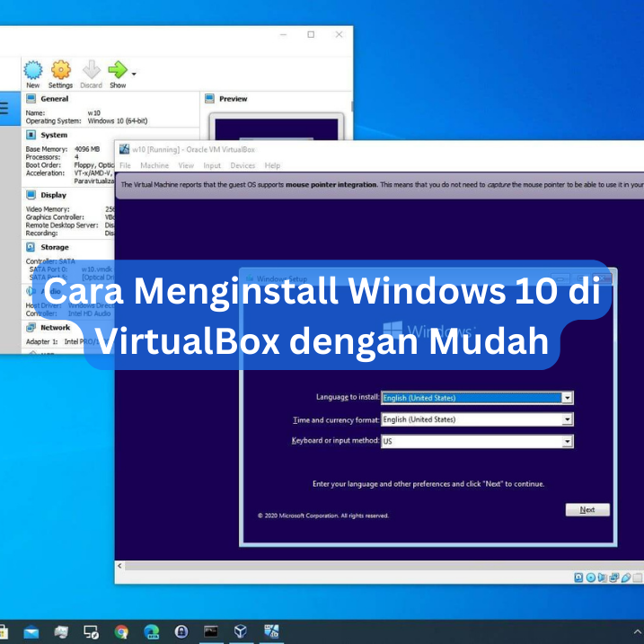Expand the arrow next to Show
This screenshot has width=644, height=644.
tap(134, 74)
